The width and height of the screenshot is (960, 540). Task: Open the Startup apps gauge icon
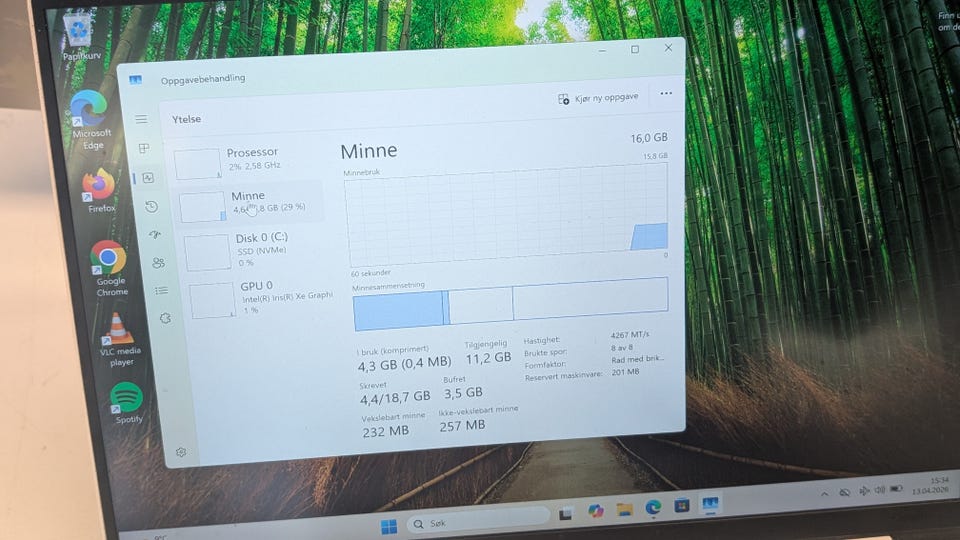tap(155, 234)
